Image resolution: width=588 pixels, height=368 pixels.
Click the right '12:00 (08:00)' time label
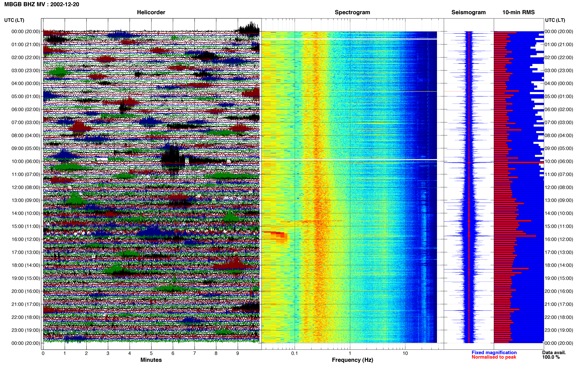559,187
